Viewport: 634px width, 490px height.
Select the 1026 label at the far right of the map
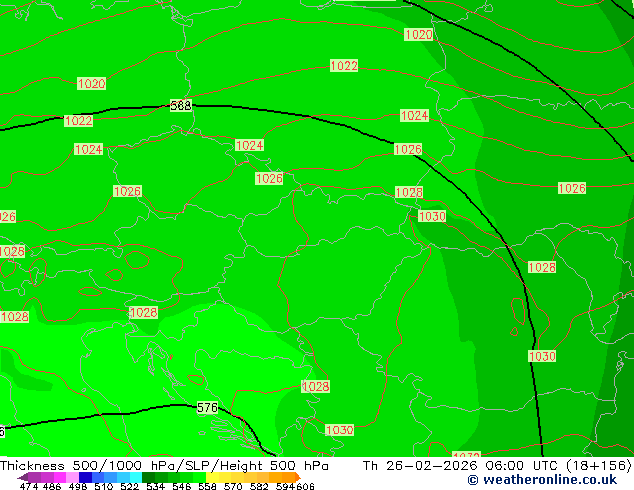point(572,188)
